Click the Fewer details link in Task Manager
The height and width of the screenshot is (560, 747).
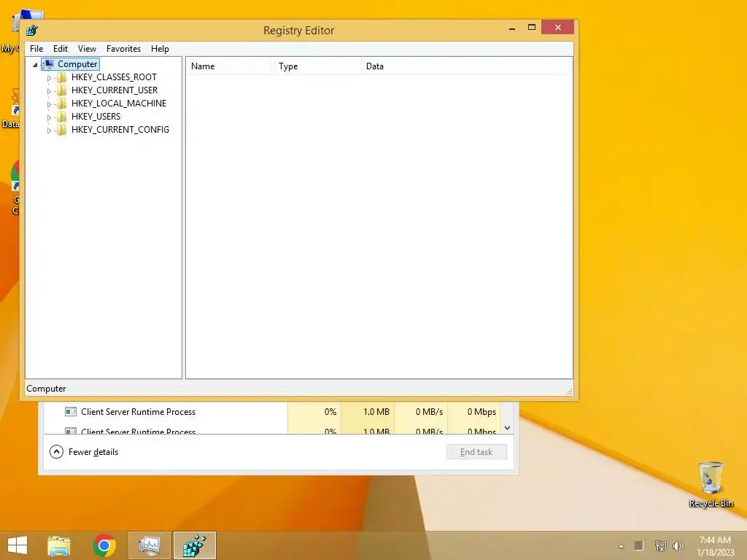[x=93, y=452]
